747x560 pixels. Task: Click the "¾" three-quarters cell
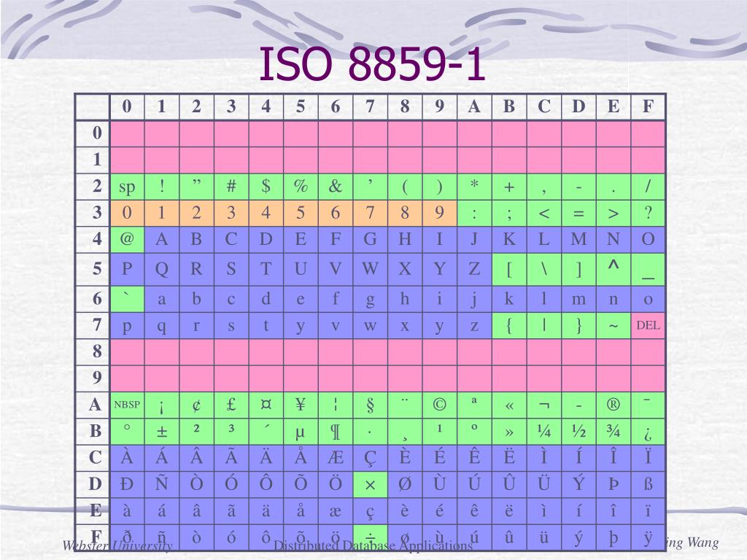tap(614, 432)
